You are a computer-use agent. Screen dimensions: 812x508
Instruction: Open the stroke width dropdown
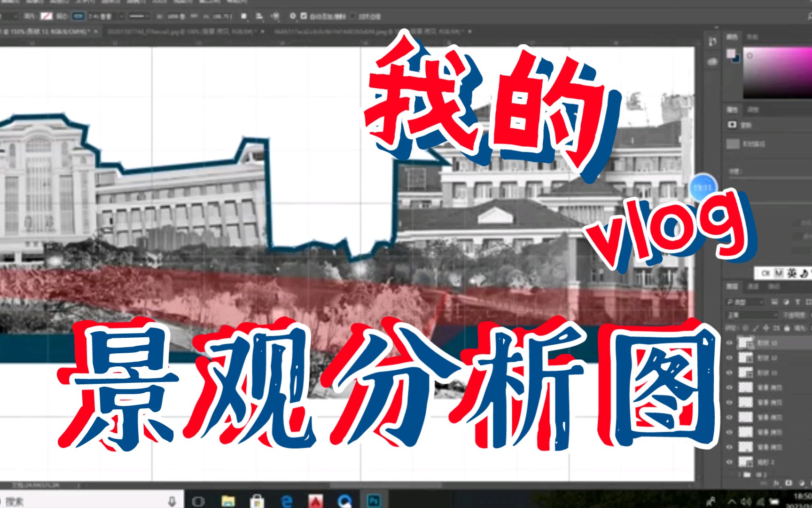point(121,16)
